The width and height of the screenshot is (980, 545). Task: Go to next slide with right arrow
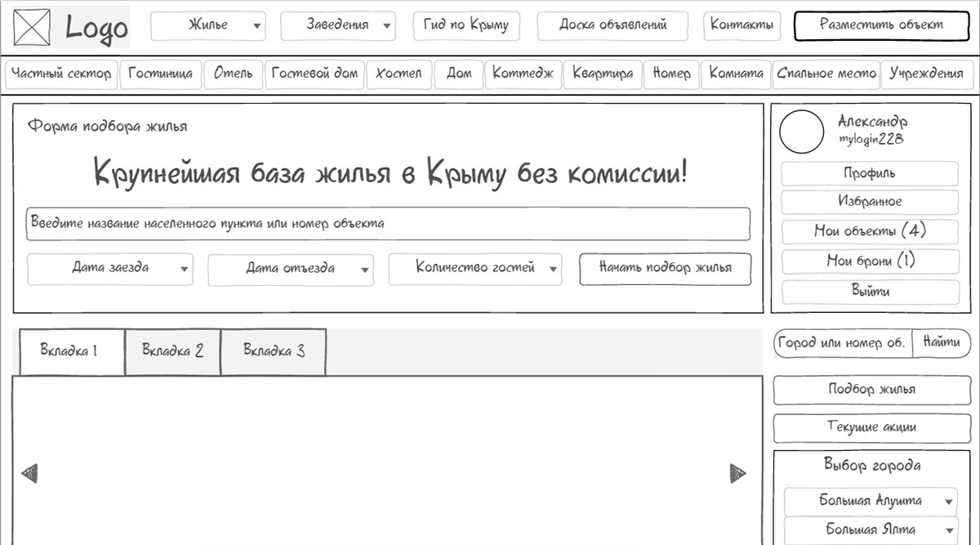tap(737, 473)
